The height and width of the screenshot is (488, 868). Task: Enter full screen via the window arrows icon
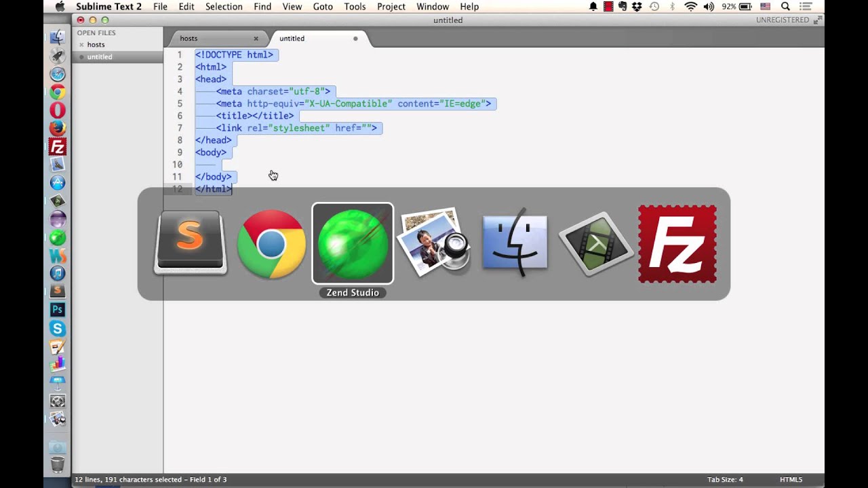pos(817,20)
